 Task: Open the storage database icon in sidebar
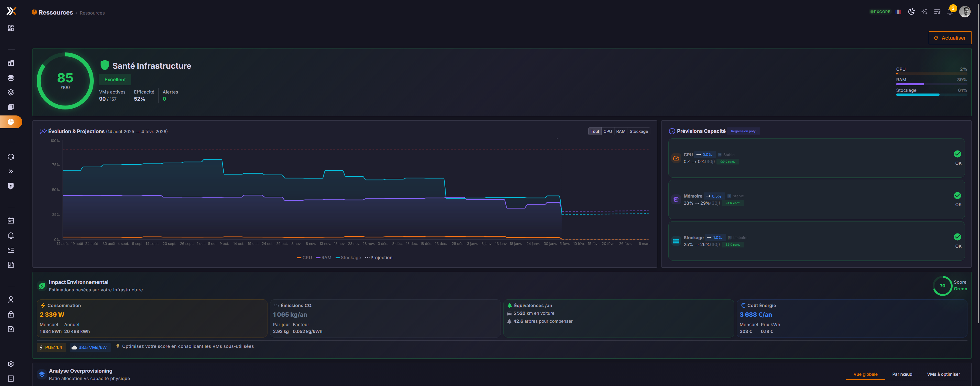click(11, 78)
